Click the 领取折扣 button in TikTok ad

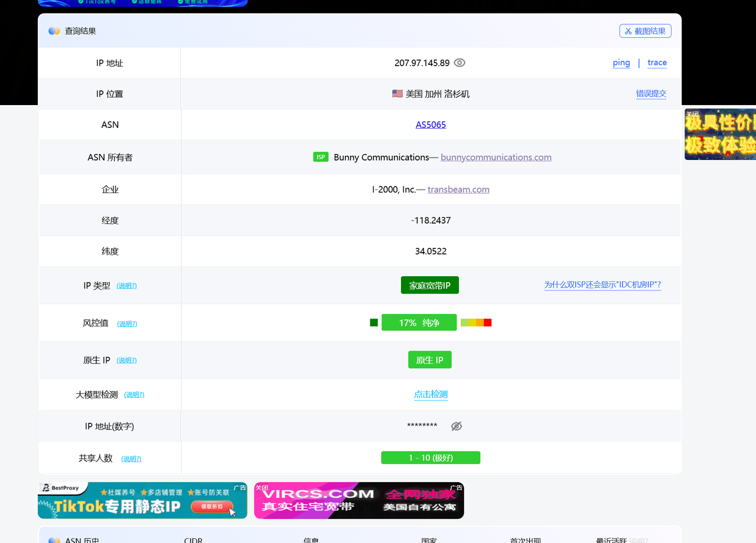213,506
